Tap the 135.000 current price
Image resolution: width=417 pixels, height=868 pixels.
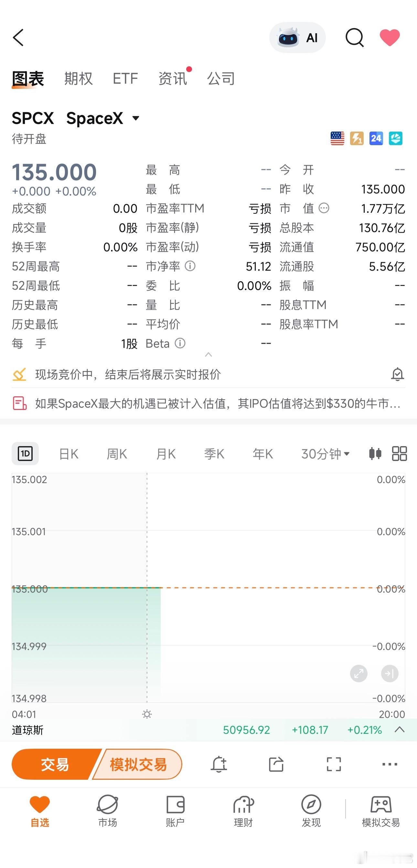pyautogui.click(x=54, y=172)
